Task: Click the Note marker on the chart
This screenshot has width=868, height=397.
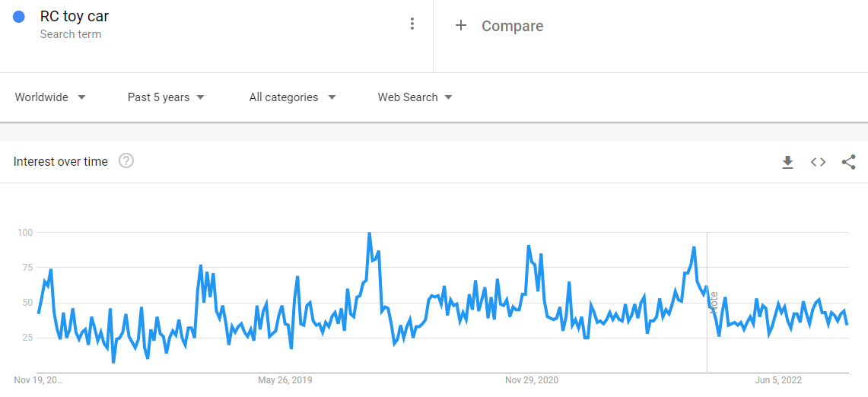Action: pos(713,303)
